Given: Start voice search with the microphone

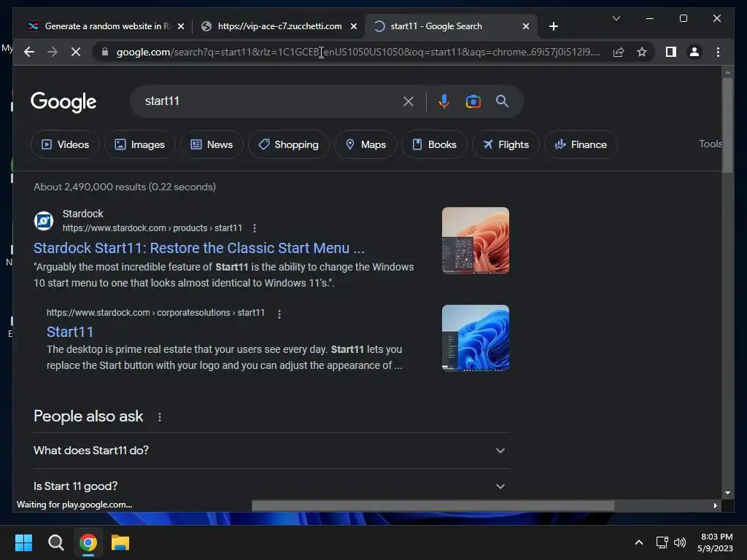Looking at the screenshot, I should (x=444, y=101).
